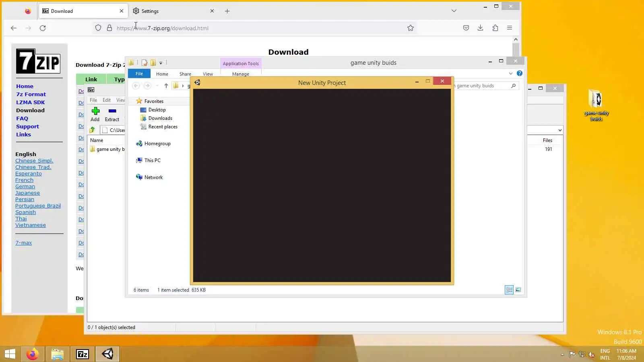The image size is (644, 362).
Task: Open the View tab in Explorer ribbon
Action: 208,74
